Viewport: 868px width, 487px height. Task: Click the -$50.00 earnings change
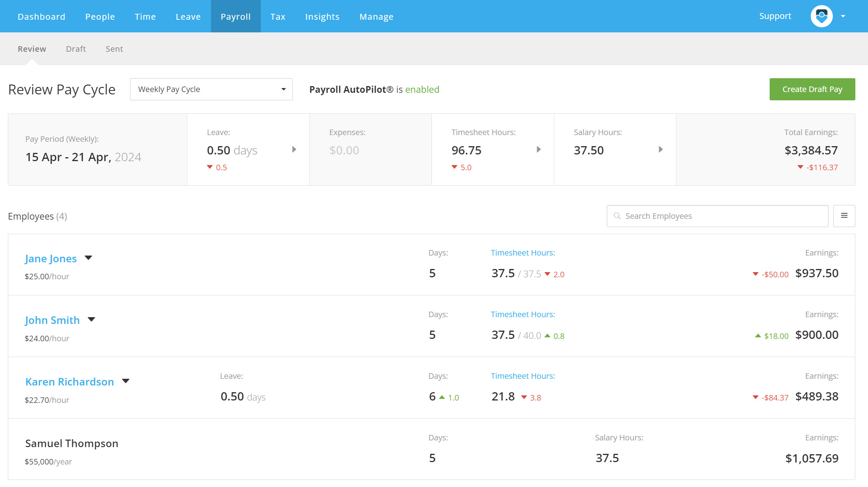[775, 275]
